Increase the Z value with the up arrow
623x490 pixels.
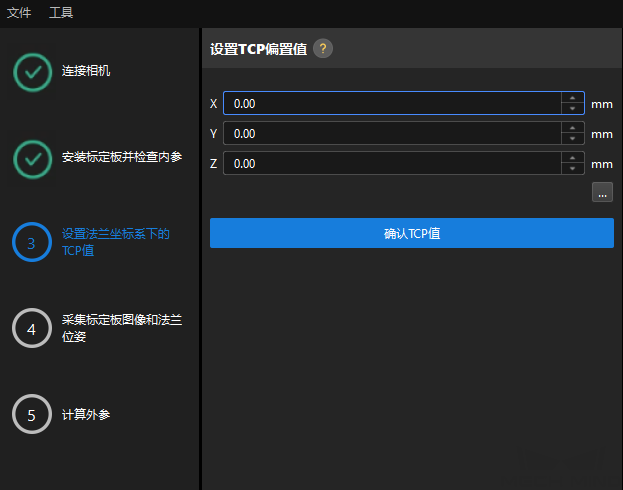572,158
